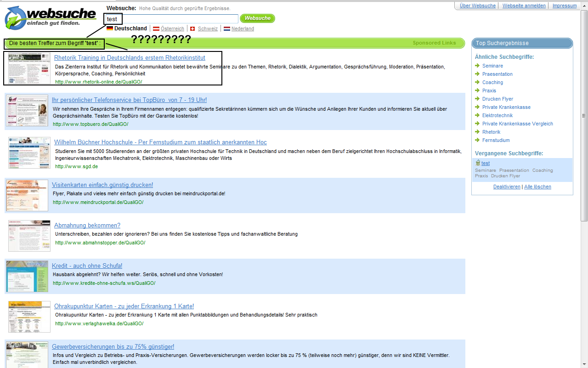Select Private Krankenkasse Vergleich suggestion

tap(517, 124)
